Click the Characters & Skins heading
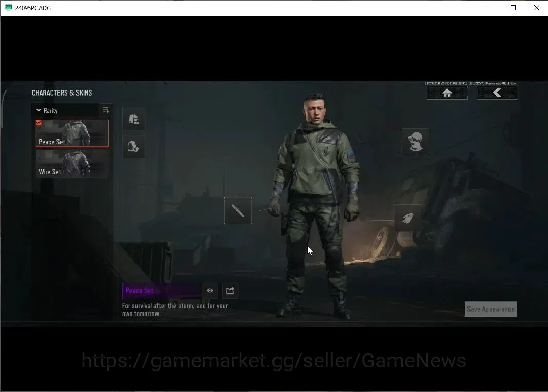548x392 pixels. (62, 93)
